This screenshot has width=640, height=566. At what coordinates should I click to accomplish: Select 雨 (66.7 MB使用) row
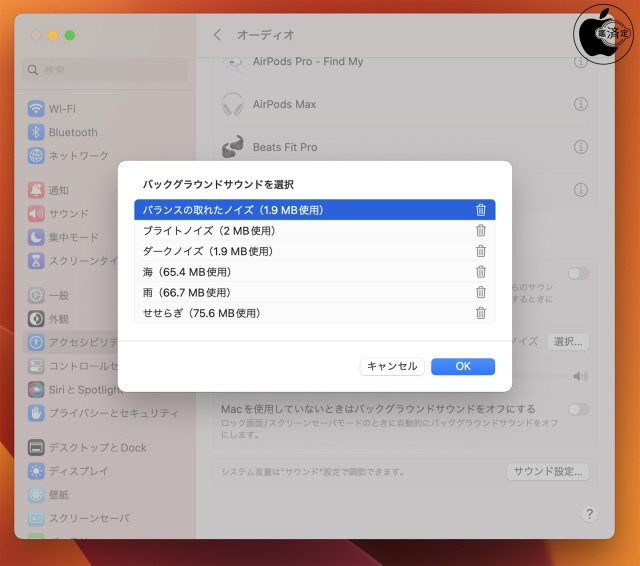[315, 292]
